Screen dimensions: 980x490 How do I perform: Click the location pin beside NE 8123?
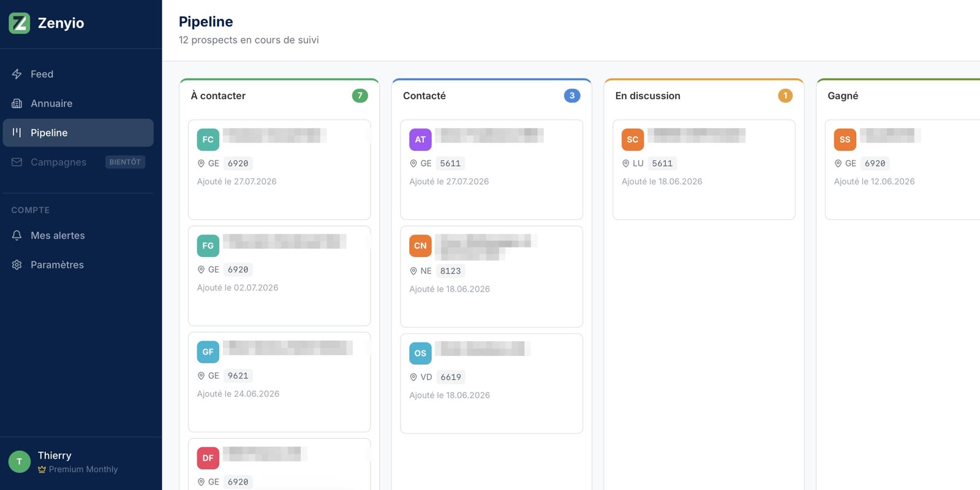(413, 271)
